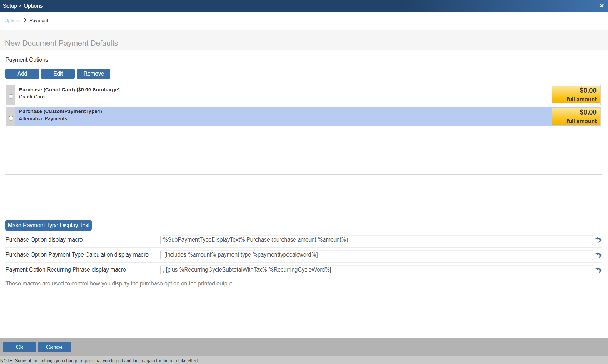Click the Options breadcrumb link
608x364 pixels.
click(x=13, y=21)
